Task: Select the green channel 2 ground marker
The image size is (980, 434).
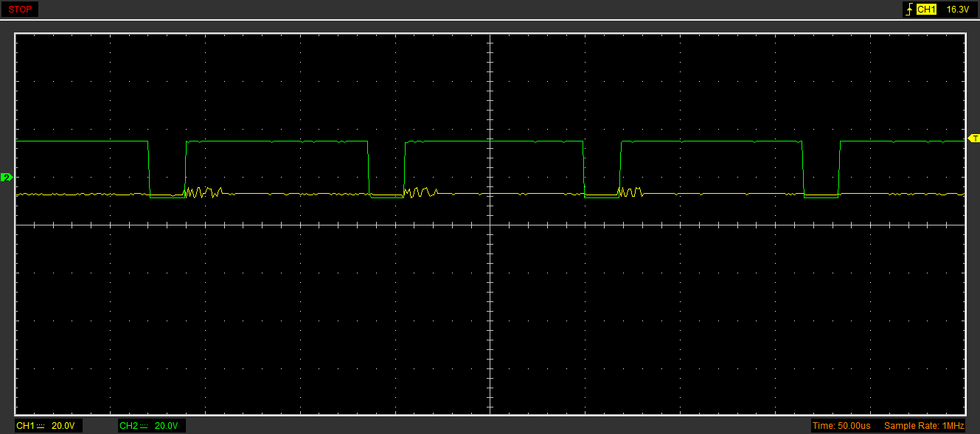Action: click(7, 178)
